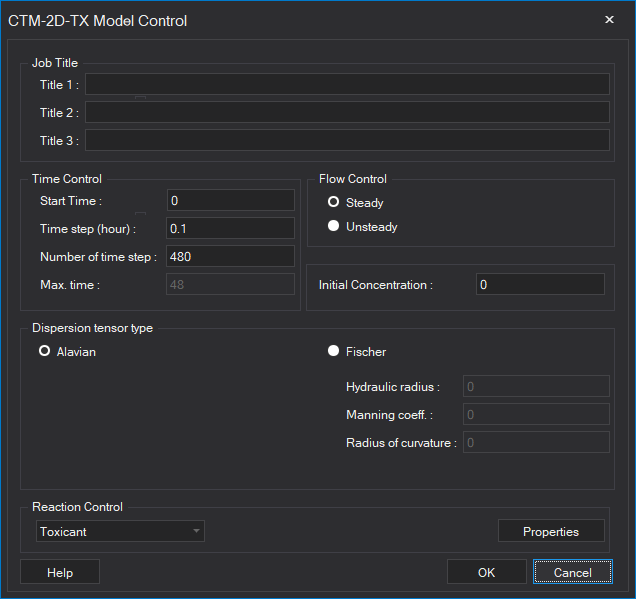Click the Title 2 text field

[347, 112]
